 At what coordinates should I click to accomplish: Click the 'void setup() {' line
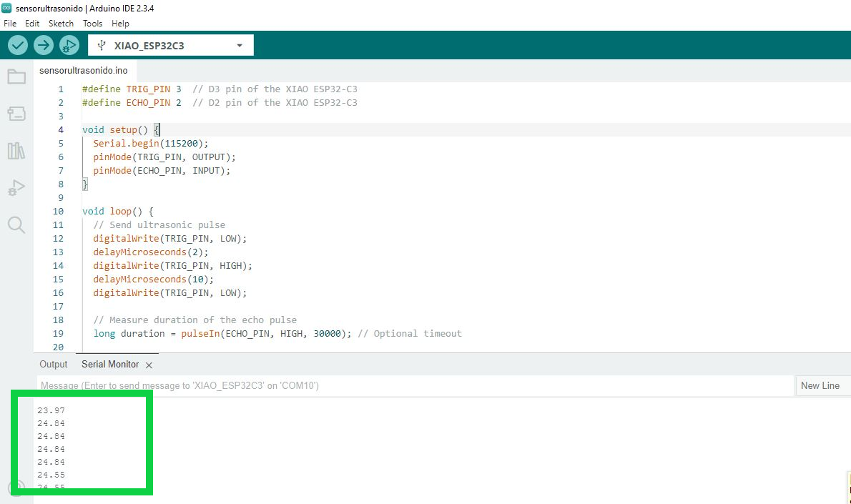[x=121, y=129]
